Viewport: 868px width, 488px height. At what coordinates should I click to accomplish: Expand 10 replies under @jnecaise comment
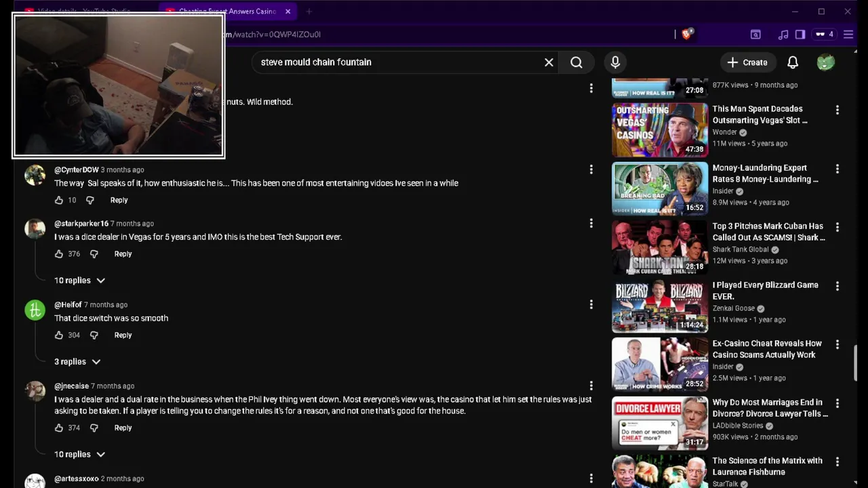point(80,454)
